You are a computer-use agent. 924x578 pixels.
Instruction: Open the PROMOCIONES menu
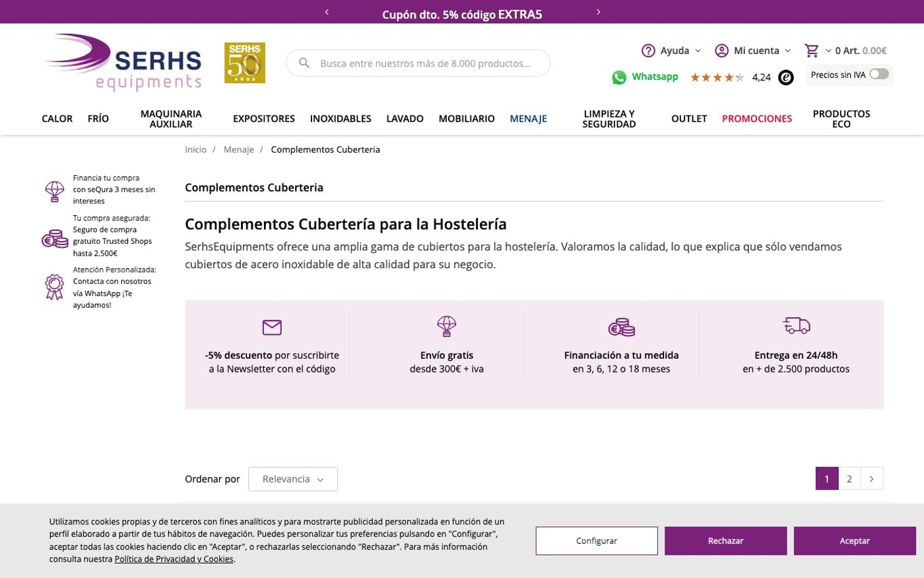click(x=757, y=119)
